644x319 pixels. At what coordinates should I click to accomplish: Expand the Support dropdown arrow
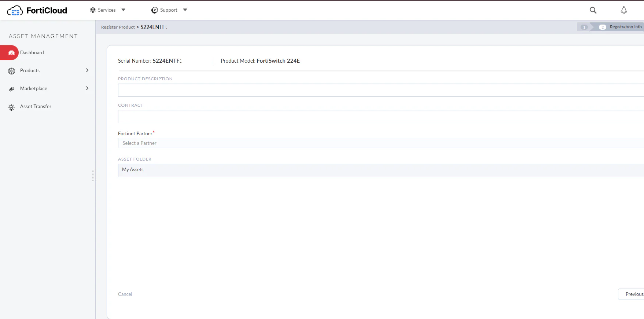pos(185,10)
